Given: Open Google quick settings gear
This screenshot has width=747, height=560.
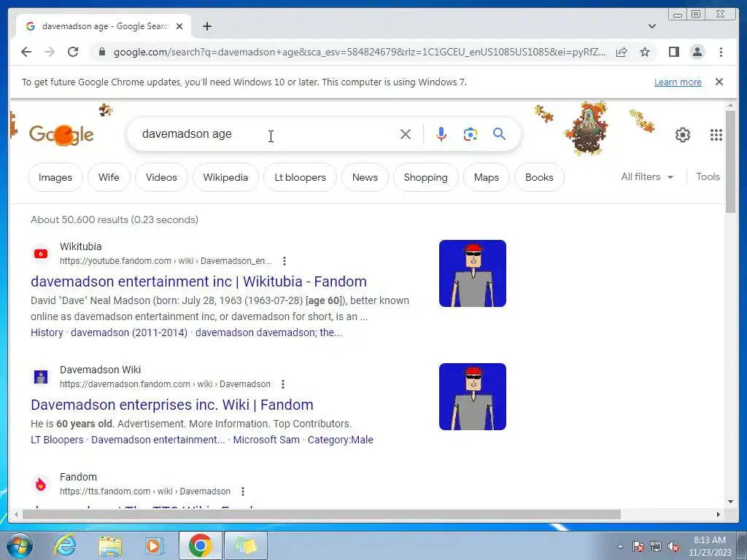Looking at the screenshot, I should pyautogui.click(x=683, y=135).
